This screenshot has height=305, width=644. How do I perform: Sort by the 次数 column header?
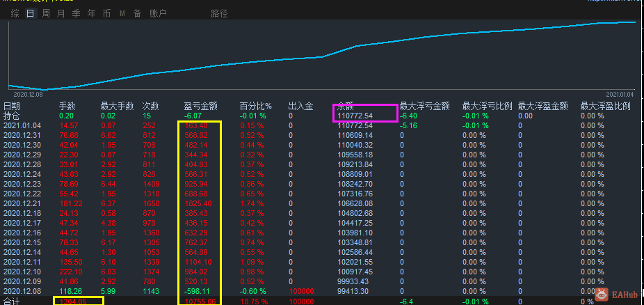pyautogui.click(x=150, y=107)
